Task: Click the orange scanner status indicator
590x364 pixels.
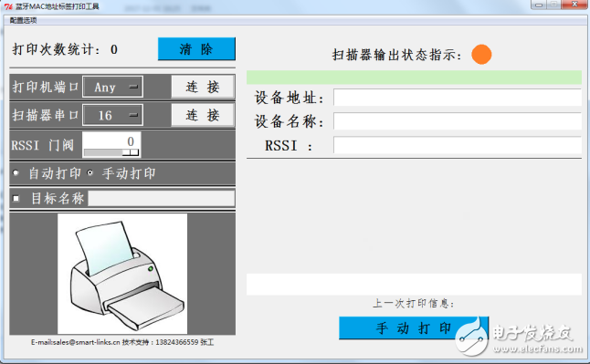Action: [x=481, y=55]
